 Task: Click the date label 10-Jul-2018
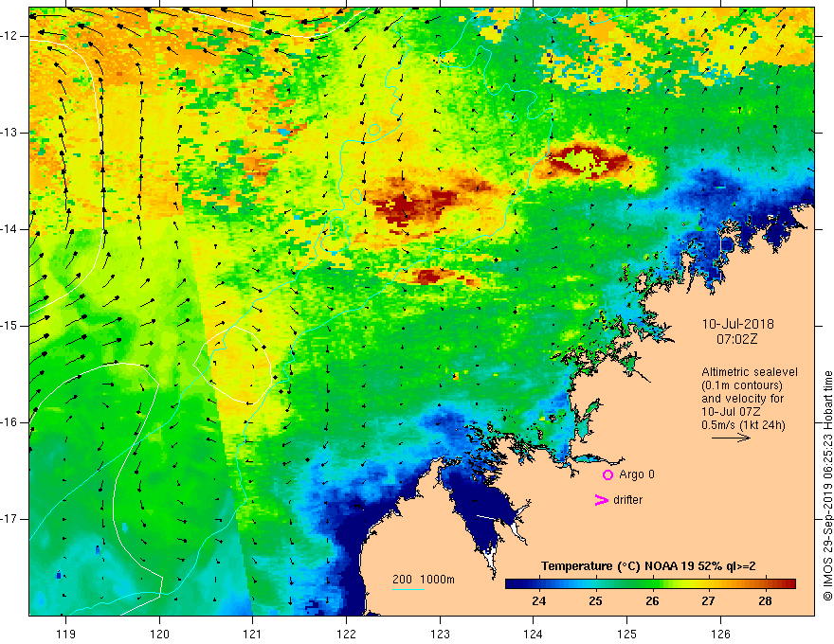[x=737, y=324]
